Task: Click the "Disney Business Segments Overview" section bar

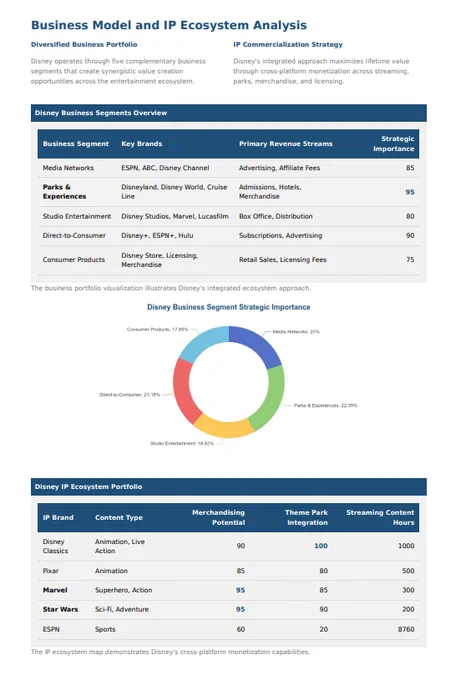Action: click(x=229, y=113)
